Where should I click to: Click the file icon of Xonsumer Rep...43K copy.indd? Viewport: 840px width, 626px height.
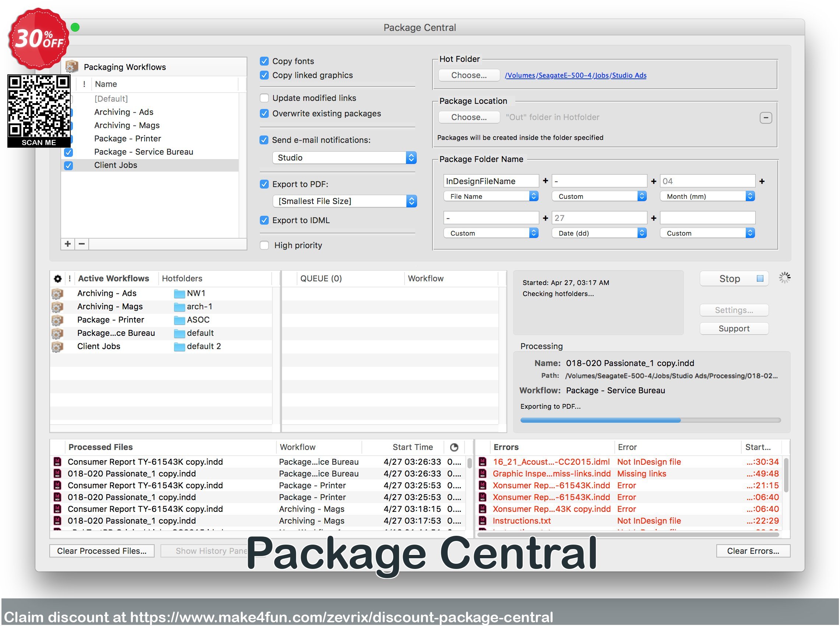[483, 509]
